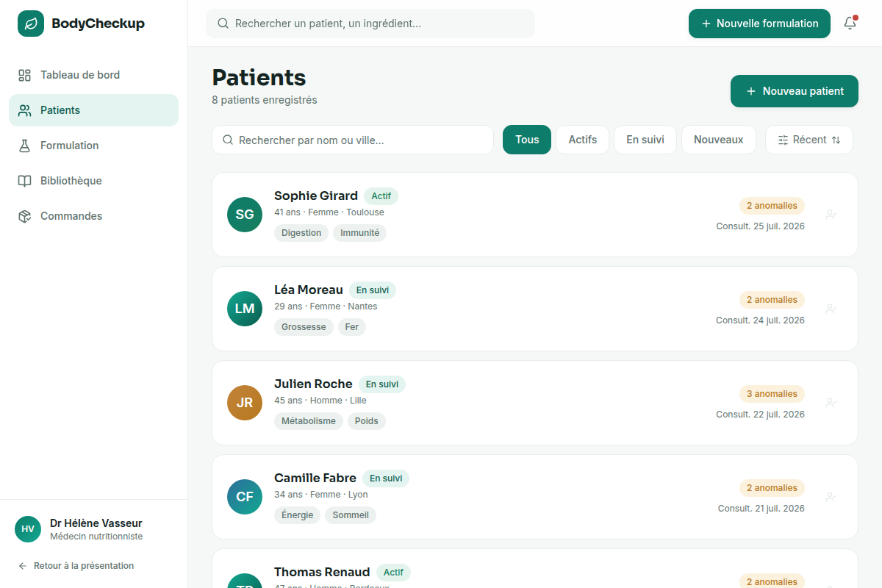Focus the Rechercher par nom ou ville field
Screen dimensions: 882x588
[x=353, y=140]
